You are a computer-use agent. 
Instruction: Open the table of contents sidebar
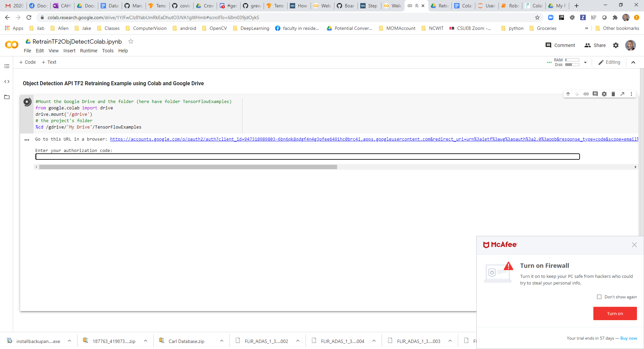(x=7, y=66)
